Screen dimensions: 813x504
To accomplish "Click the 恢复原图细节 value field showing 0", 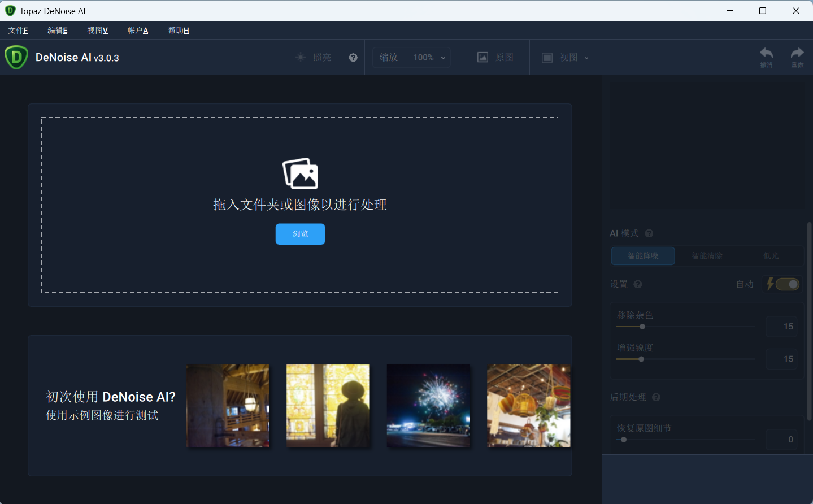I will pos(782,439).
